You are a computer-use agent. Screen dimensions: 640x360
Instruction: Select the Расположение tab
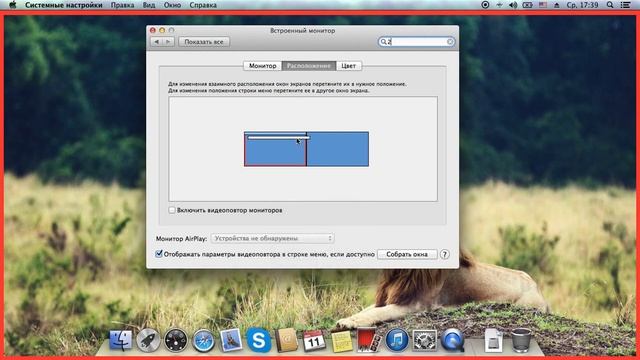309,66
